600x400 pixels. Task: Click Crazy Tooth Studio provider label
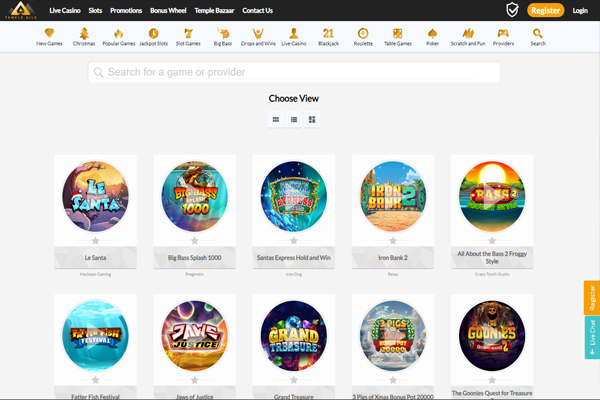[492, 274]
